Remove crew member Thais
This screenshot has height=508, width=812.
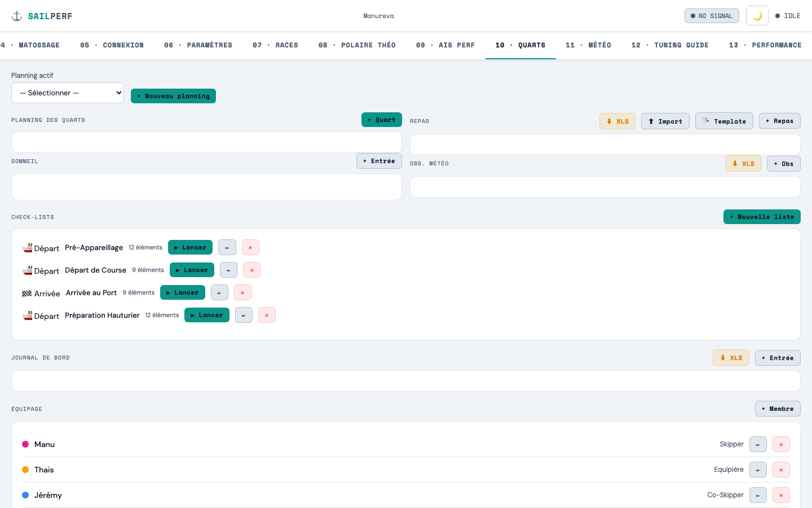pyautogui.click(x=781, y=470)
